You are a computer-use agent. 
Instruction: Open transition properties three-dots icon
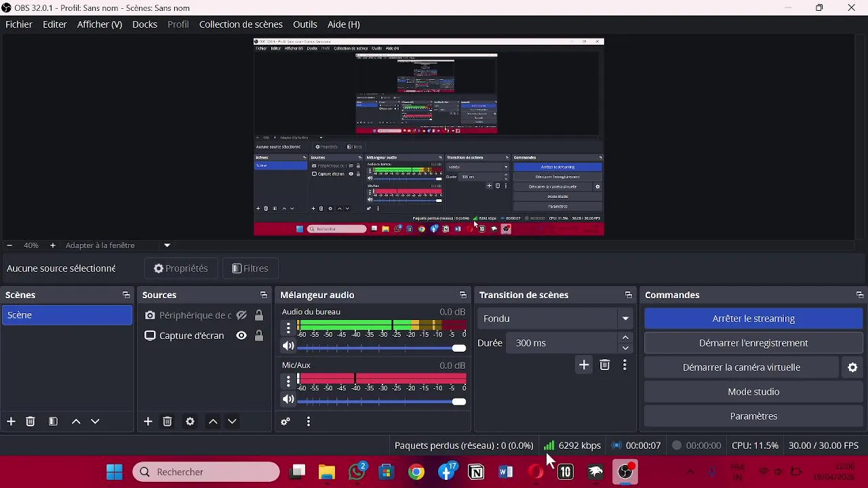click(625, 365)
